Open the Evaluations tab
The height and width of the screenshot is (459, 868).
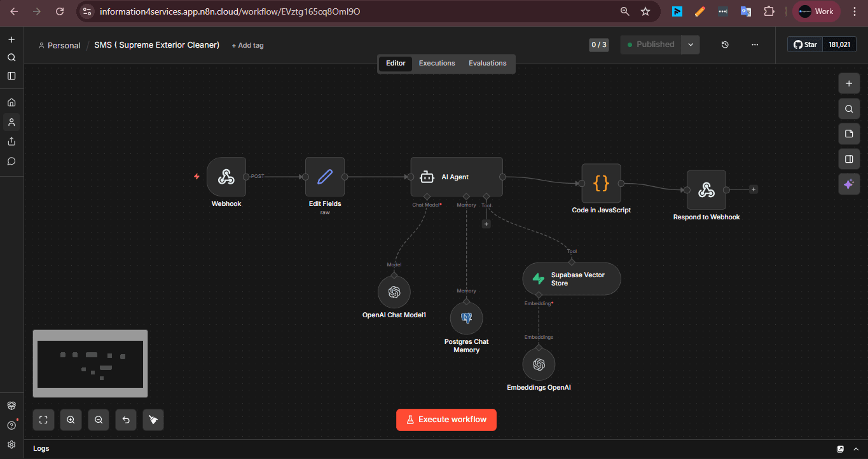[488, 64]
